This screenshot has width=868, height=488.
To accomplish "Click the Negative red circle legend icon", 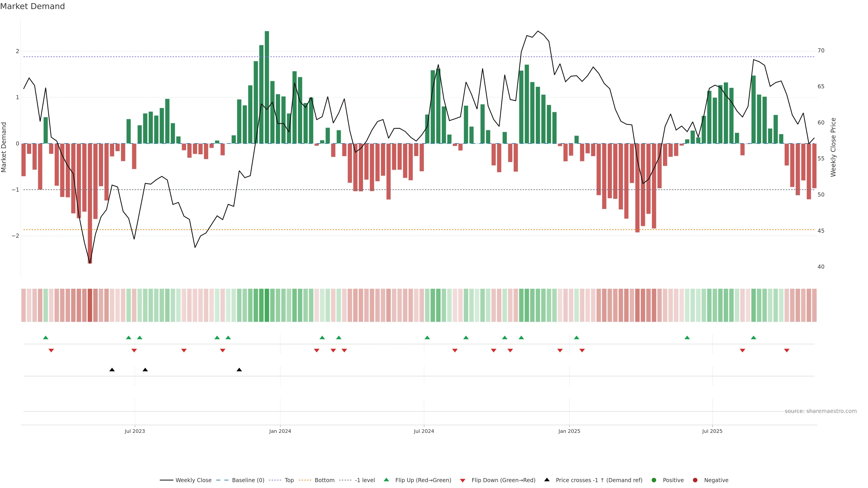I will coord(695,480).
